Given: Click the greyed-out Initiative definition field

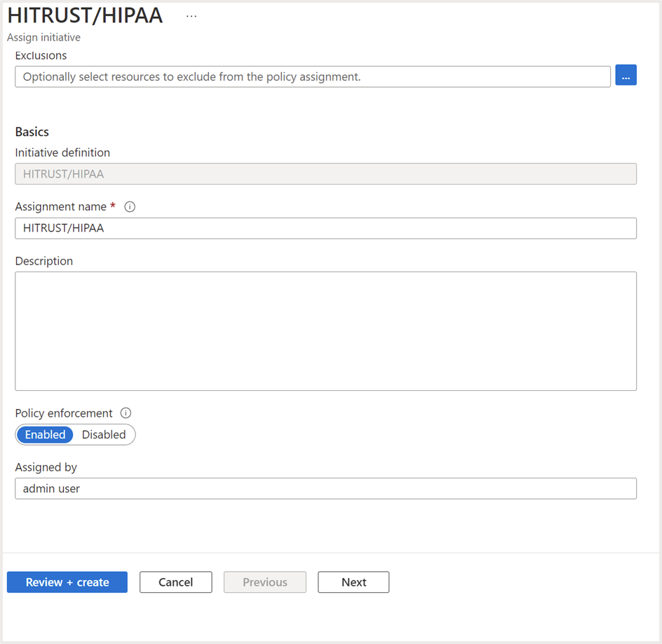Looking at the screenshot, I should tap(325, 174).
